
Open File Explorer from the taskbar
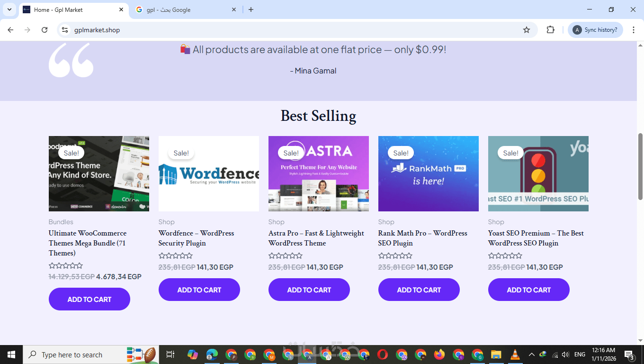click(496, 355)
